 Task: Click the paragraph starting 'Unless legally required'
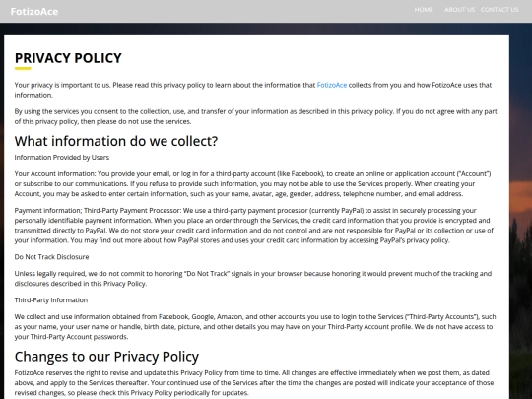click(x=253, y=279)
